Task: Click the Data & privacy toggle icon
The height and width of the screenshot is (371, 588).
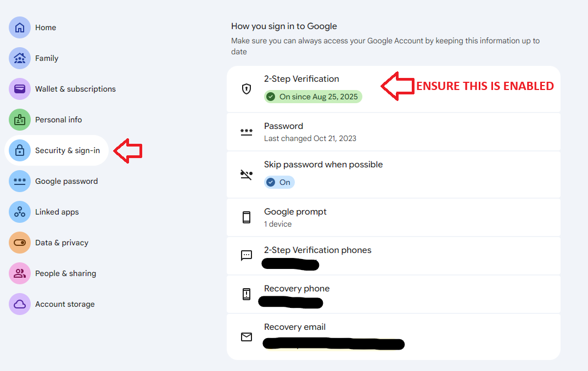Action: (x=20, y=243)
